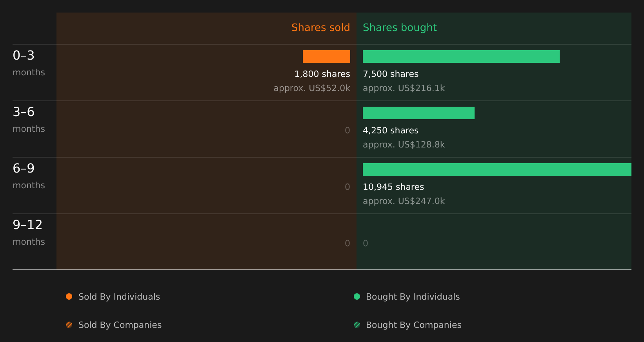The width and height of the screenshot is (644, 342).
Task: Select the Sold By Individuals legend label
Action: [x=119, y=297]
